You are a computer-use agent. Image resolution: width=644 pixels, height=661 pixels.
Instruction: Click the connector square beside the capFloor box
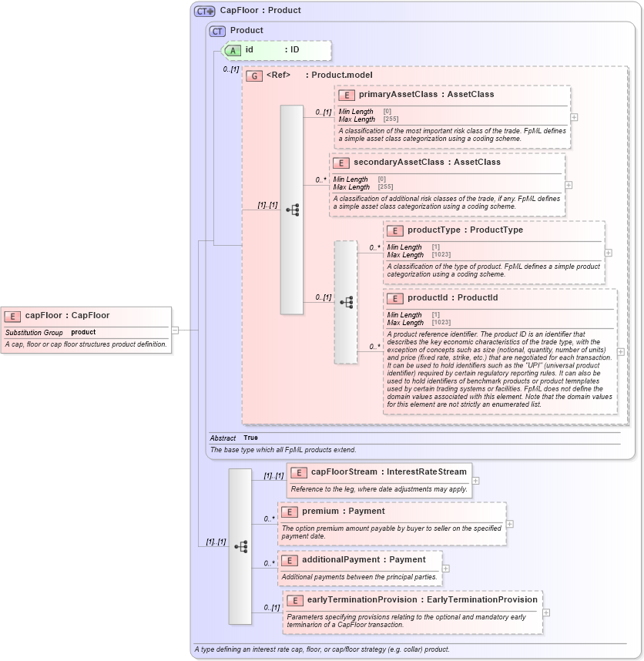pos(176,330)
